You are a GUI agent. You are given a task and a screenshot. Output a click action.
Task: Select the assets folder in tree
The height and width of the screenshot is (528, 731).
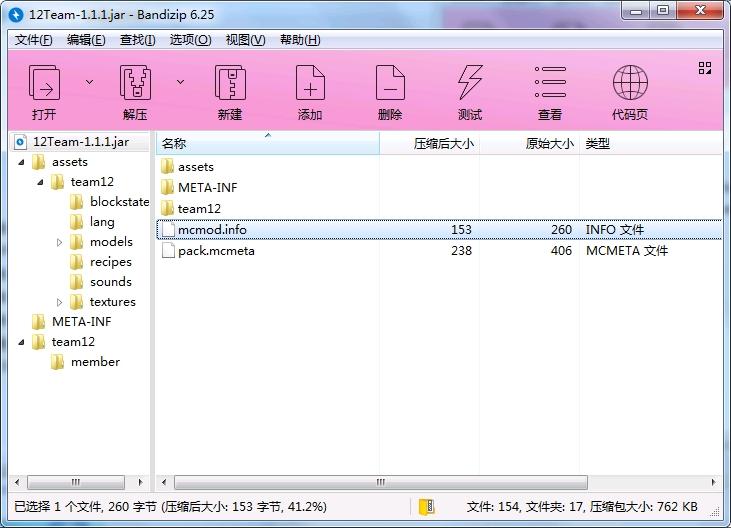(x=70, y=162)
